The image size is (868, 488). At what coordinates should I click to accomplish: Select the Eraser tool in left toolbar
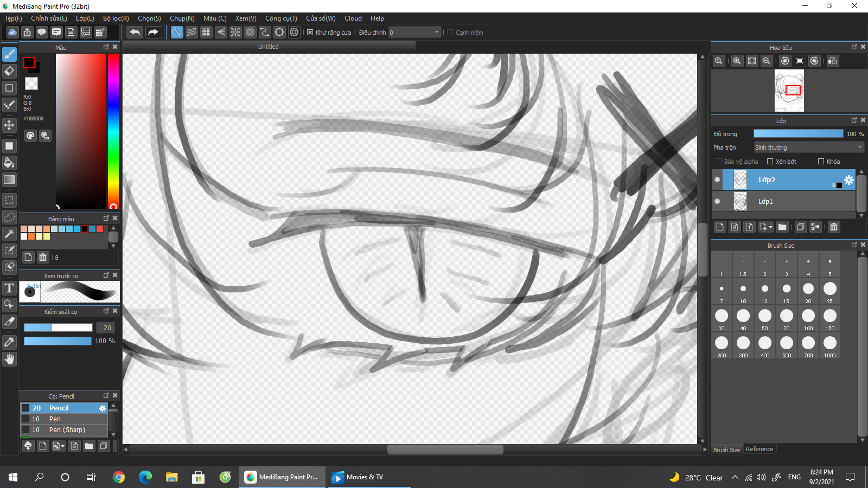[x=9, y=71]
